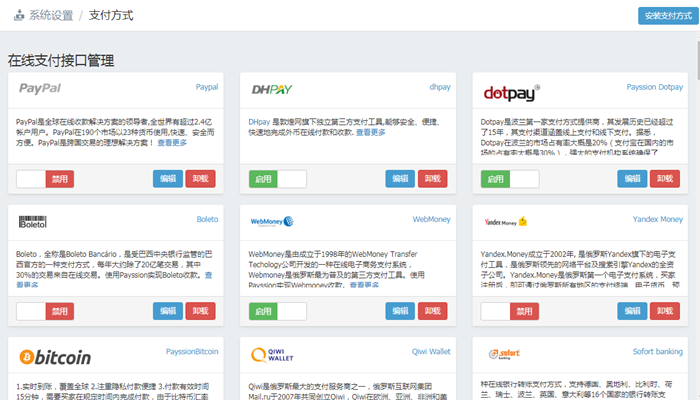Click the QIWI Wallet logo
The height and width of the screenshot is (400, 700).
pyautogui.click(x=272, y=355)
